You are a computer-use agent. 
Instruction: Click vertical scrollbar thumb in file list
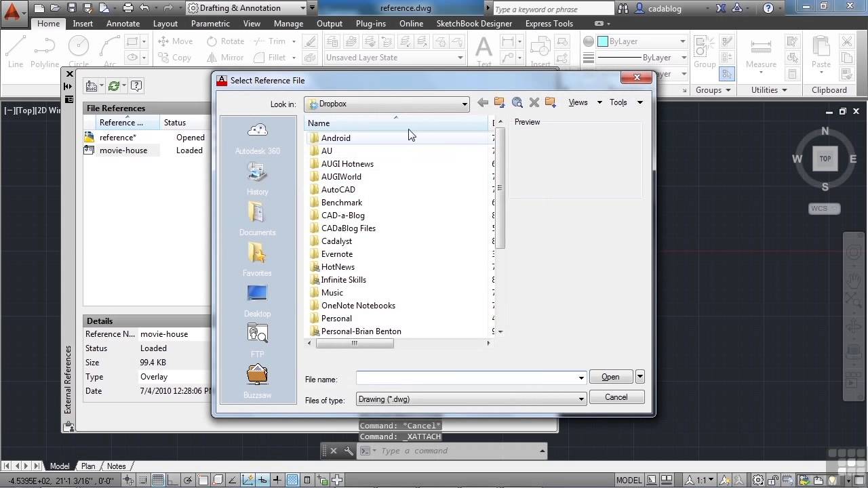500,188
